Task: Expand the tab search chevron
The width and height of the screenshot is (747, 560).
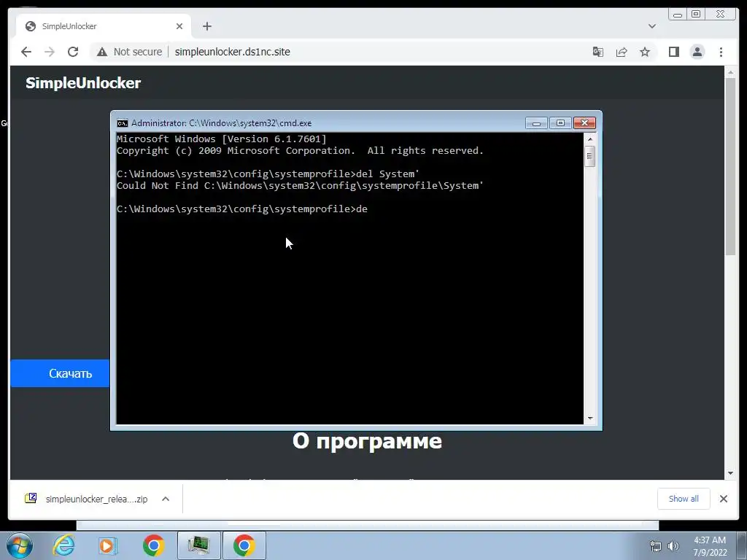Action: click(x=652, y=26)
